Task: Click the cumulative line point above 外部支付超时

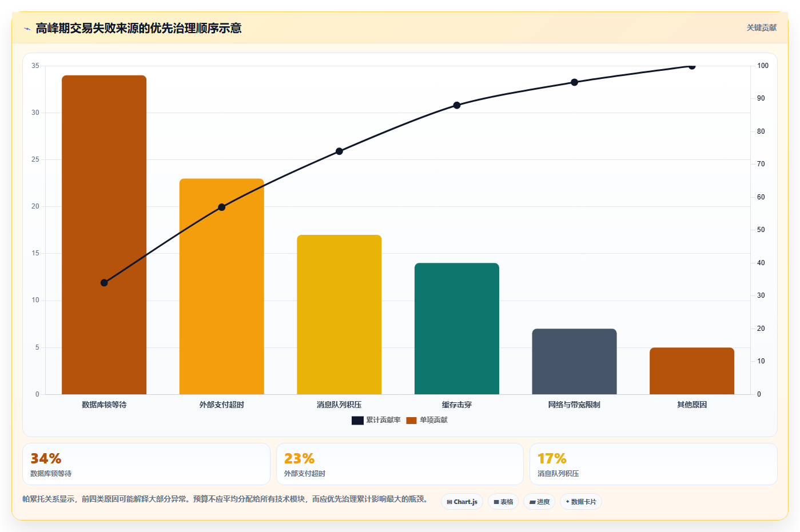Action: [222, 207]
